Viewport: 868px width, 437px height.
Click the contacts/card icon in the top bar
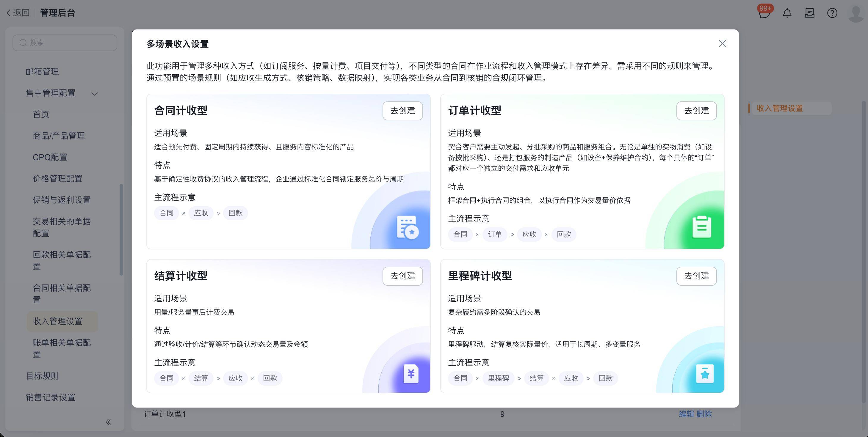(809, 13)
